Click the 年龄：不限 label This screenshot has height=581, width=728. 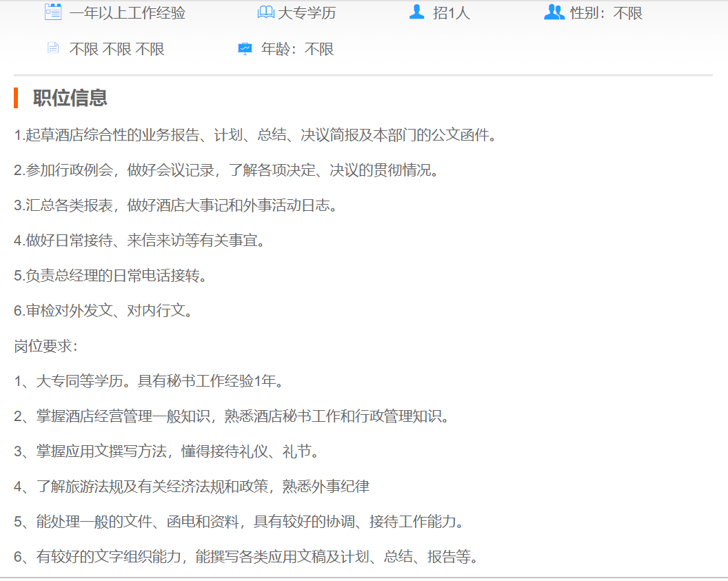[297, 49]
